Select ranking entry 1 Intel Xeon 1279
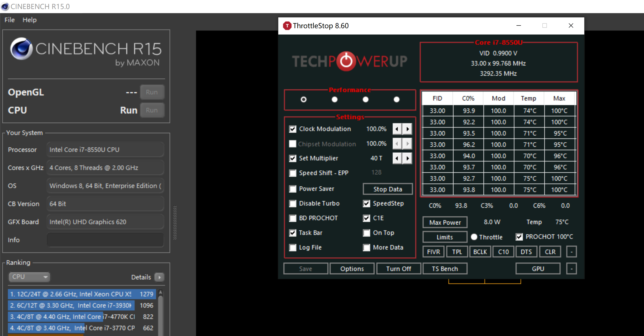This screenshot has width=644, height=336. tap(82, 294)
